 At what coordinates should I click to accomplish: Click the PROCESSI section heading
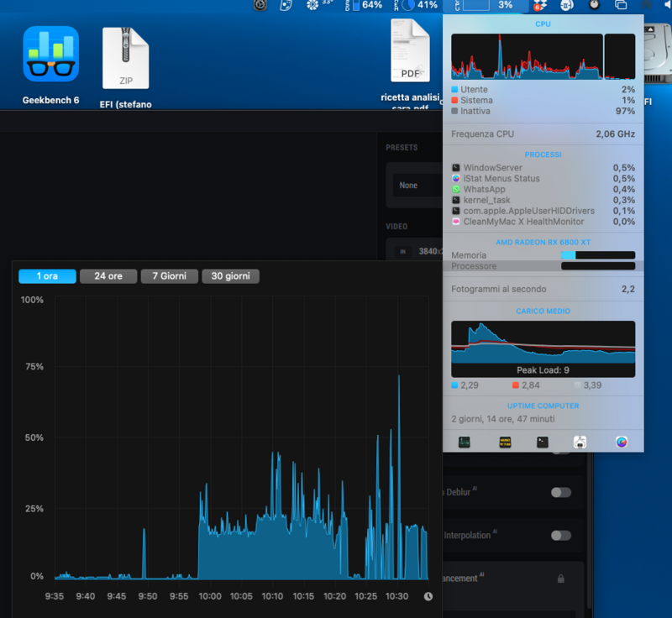[543, 154]
